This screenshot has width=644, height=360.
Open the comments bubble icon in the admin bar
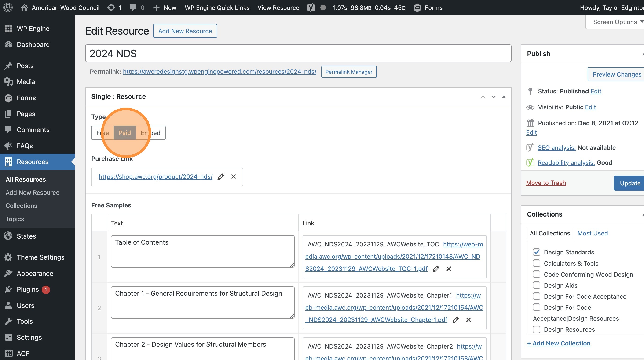[133, 7]
